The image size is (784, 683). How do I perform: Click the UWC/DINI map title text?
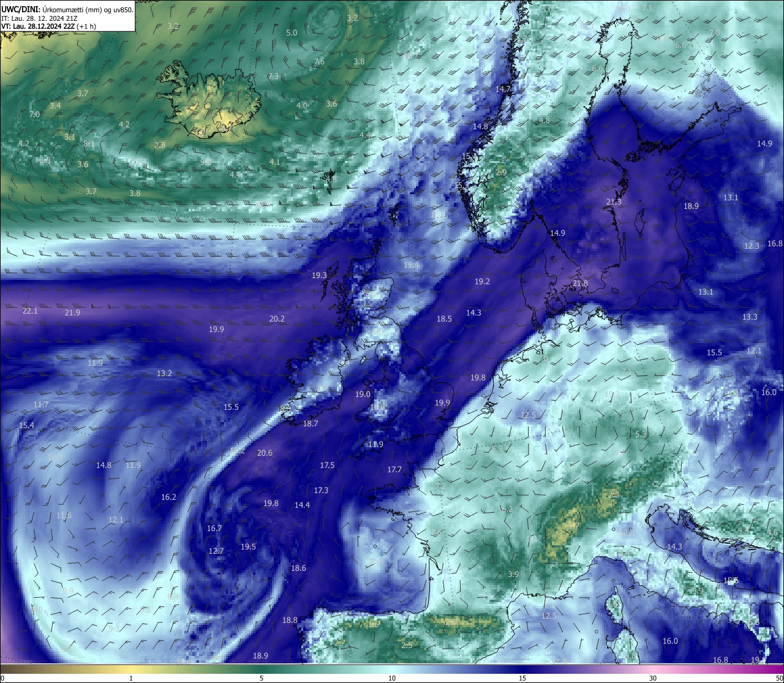(67, 9)
